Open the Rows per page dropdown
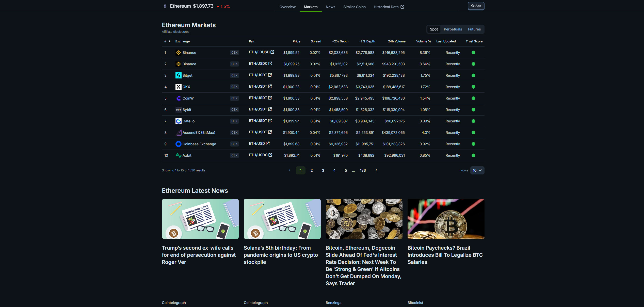Screen dimensions: 644x307 pos(477,170)
